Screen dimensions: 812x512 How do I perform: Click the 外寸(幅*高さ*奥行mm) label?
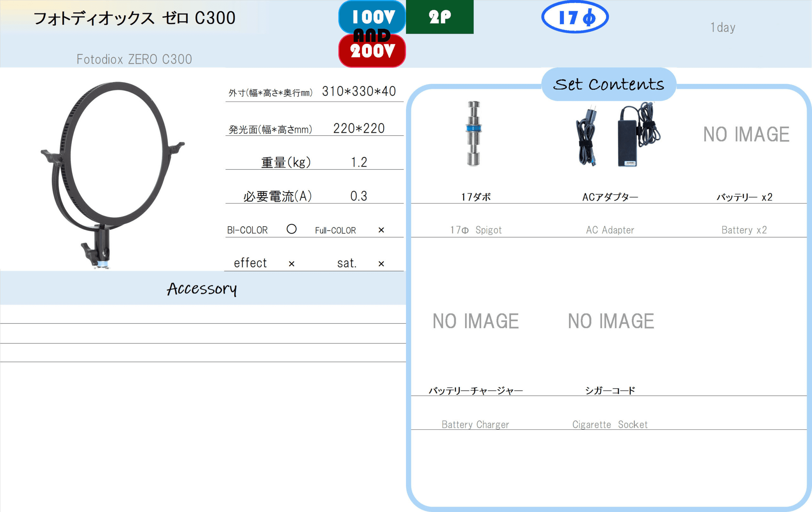tap(271, 93)
